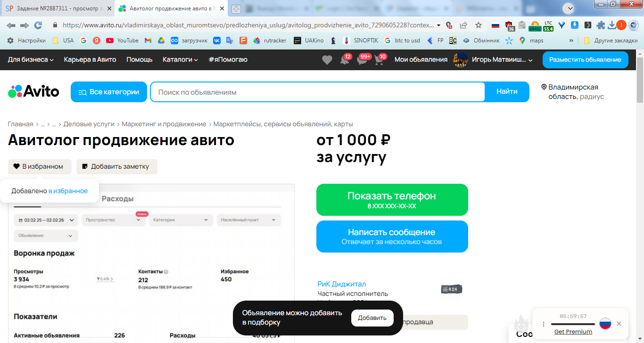Open the UAKino bookmark
The height and width of the screenshot is (343, 644).
pos(309,41)
